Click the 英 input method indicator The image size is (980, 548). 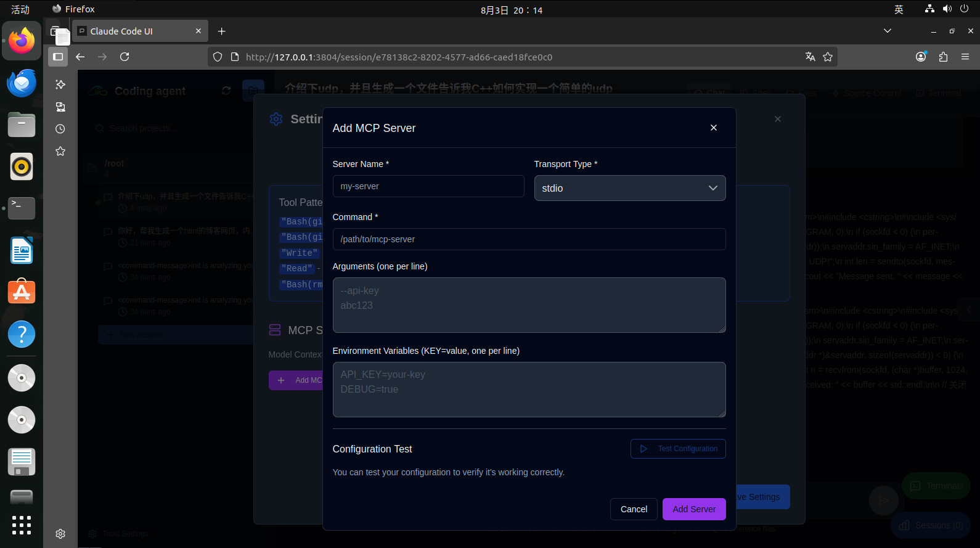click(x=899, y=9)
